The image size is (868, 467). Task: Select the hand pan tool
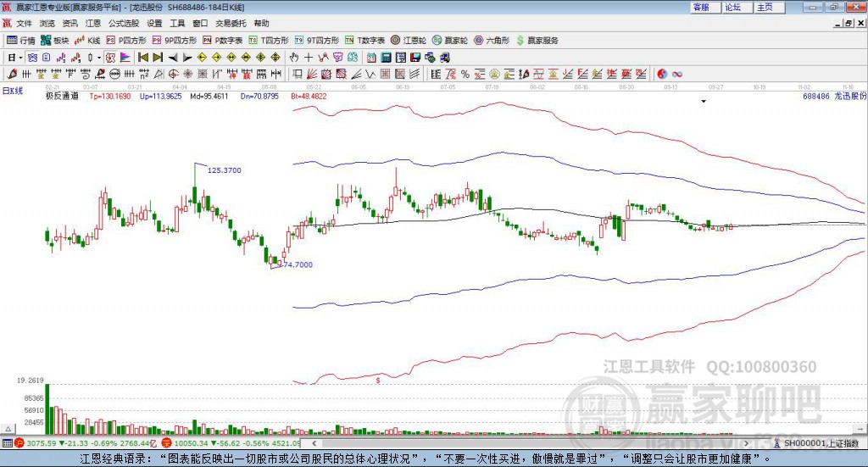coord(294,58)
